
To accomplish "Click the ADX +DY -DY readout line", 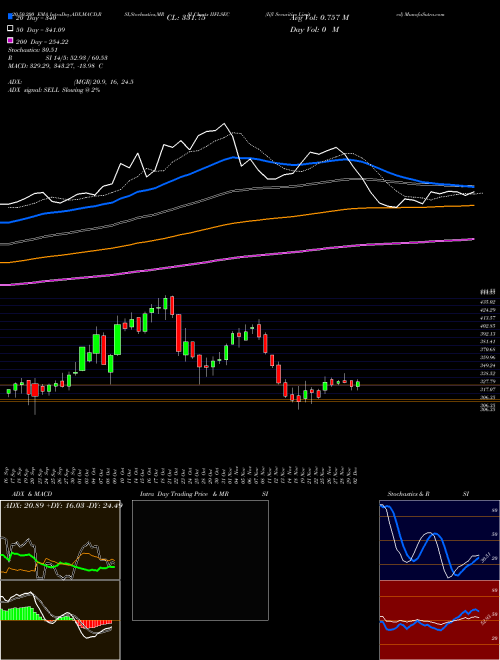I will 63,505.
